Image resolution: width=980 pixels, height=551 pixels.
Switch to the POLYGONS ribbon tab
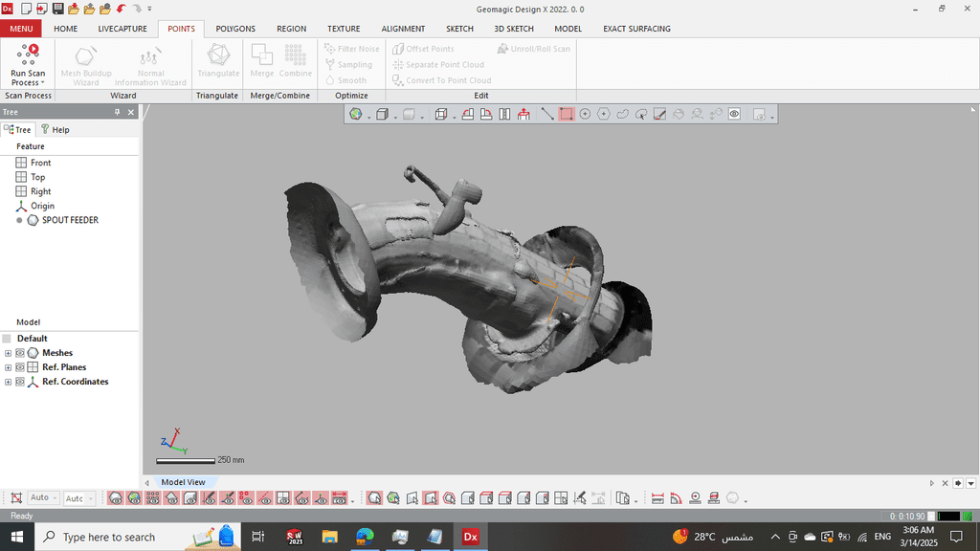[x=235, y=29]
